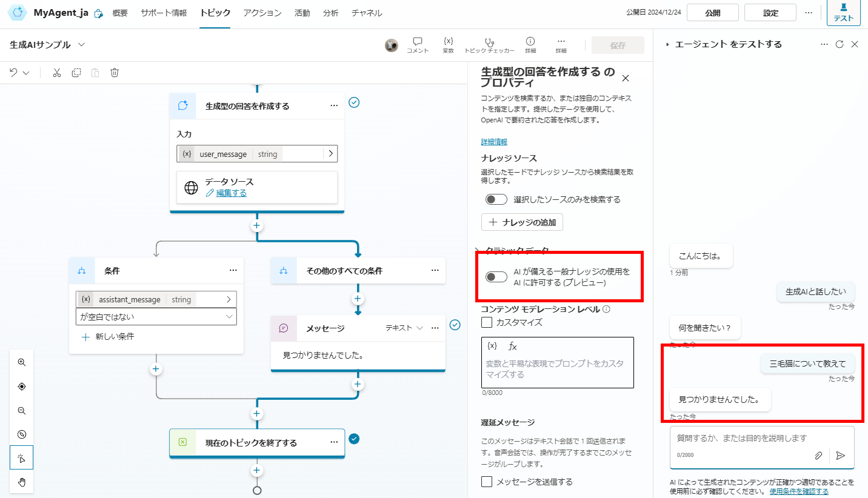This screenshot has width=868, height=498.
Task: Run the トピック チェッカー (Topic Checker)
Action: point(489,45)
